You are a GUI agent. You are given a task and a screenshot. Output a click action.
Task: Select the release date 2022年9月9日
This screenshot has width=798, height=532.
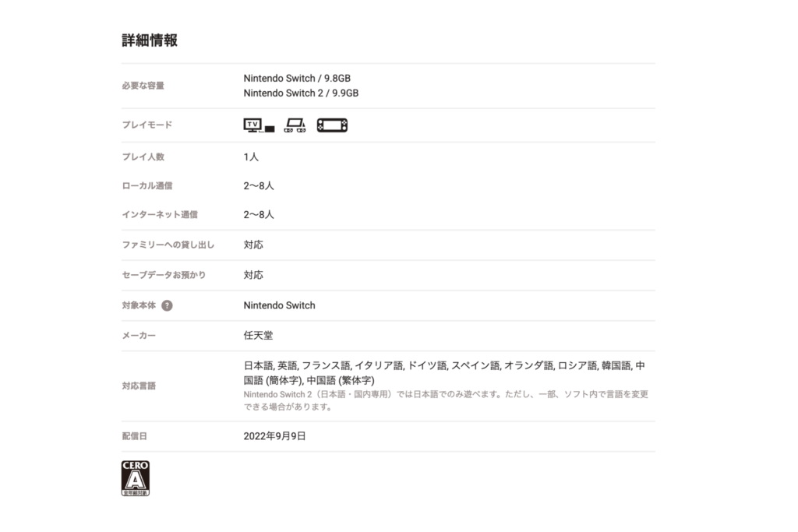point(275,436)
